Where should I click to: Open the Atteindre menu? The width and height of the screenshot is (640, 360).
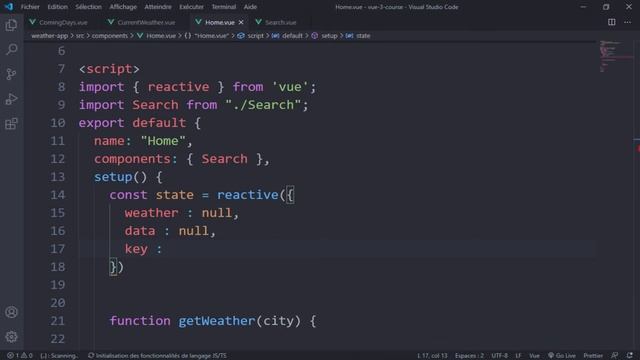[158, 7]
